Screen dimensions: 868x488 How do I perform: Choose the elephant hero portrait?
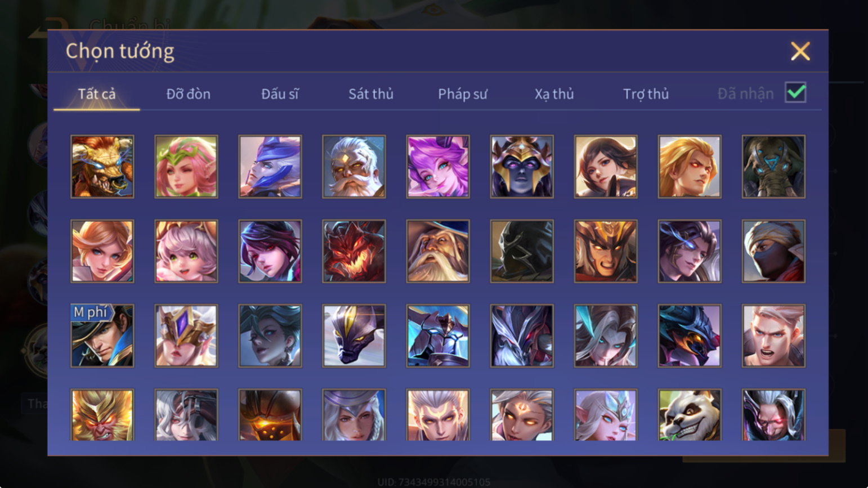(x=773, y=167)
